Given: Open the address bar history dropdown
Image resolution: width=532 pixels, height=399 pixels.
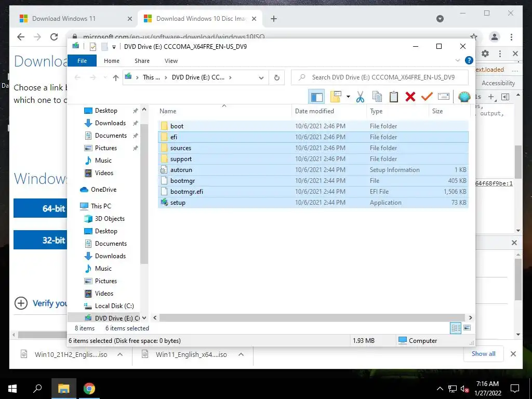Looking at the screenshot, I should (261, 78).
